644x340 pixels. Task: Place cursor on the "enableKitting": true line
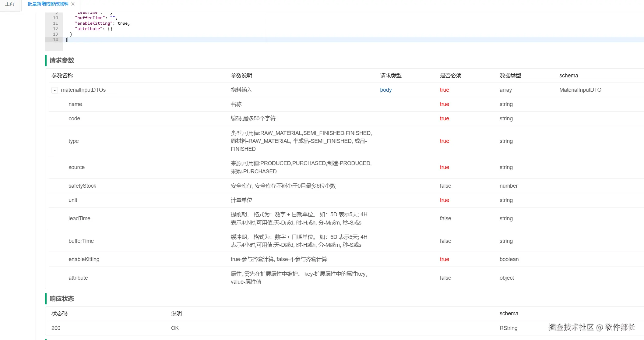pos(102,23)
